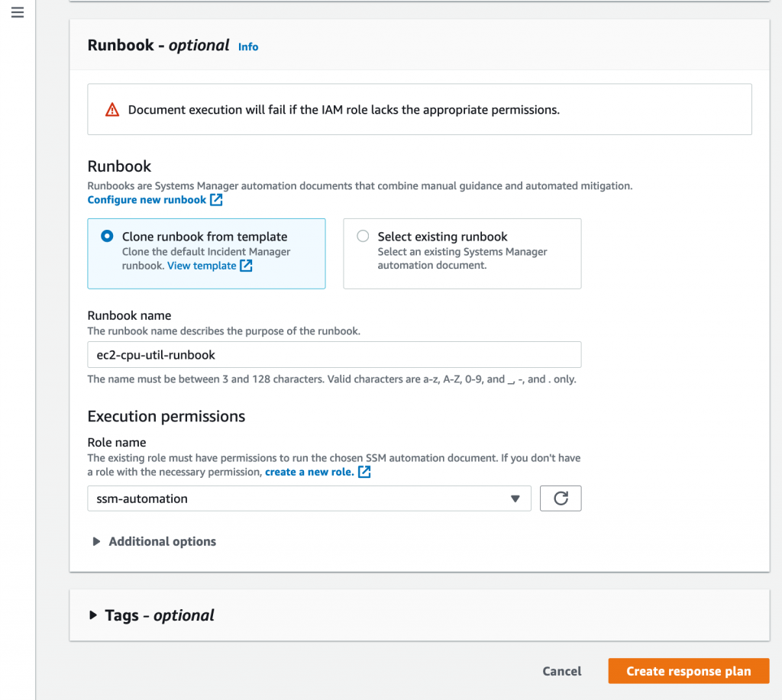This screenshot has width=782, height=700.
Task: Open the Info link next to Runbook
Action: click(248, 47)
